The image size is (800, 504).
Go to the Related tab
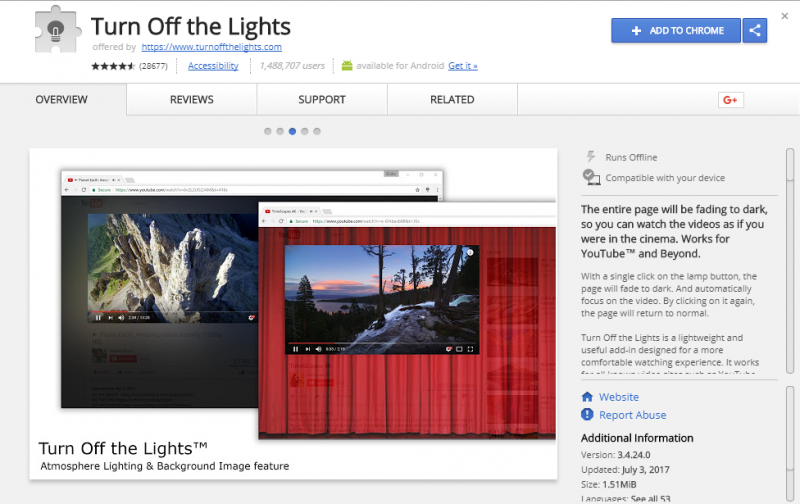452,99
